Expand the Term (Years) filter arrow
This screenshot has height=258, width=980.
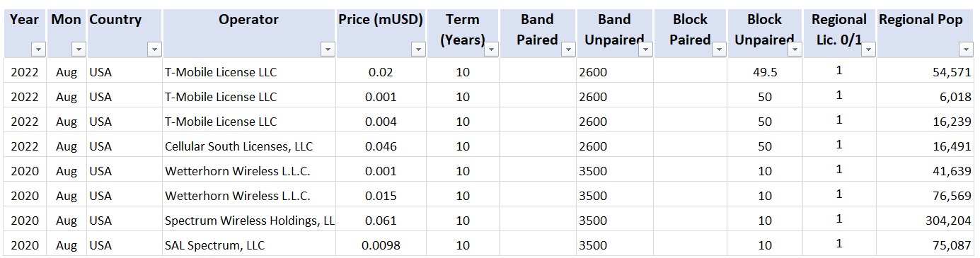point(491,49)
